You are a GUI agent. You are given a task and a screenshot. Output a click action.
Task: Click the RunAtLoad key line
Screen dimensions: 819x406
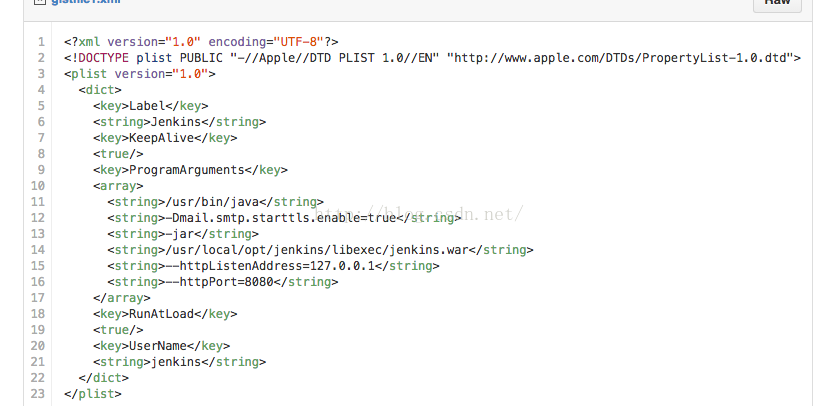(x=165, y=314)
